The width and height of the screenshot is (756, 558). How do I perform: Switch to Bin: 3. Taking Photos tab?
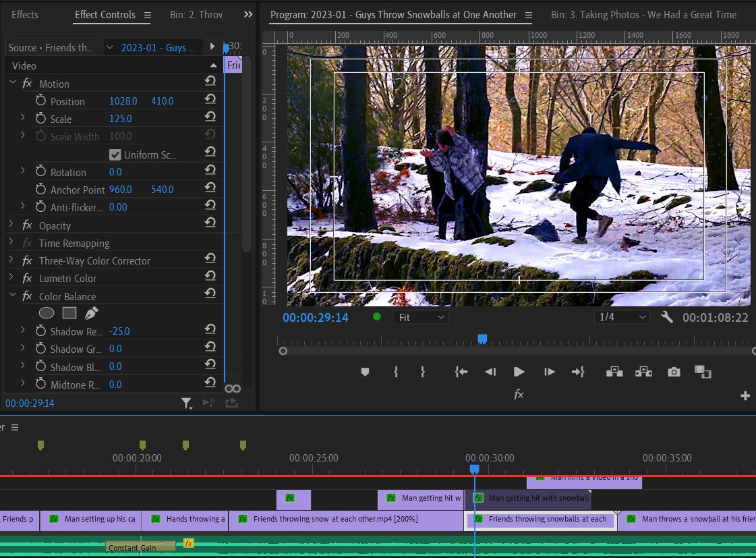[x=643, y=14]
